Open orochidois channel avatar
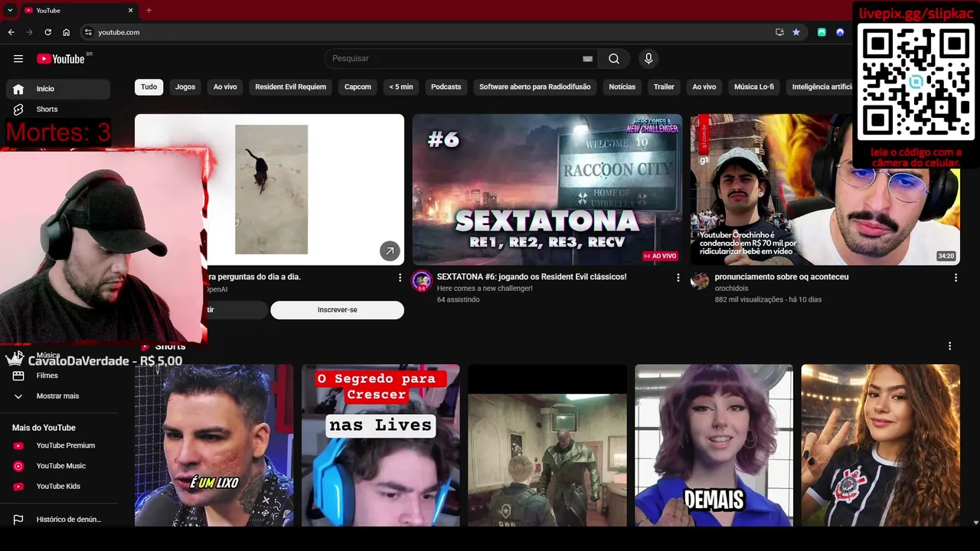The width and height of the screenshot is (980, 551). 700,281
